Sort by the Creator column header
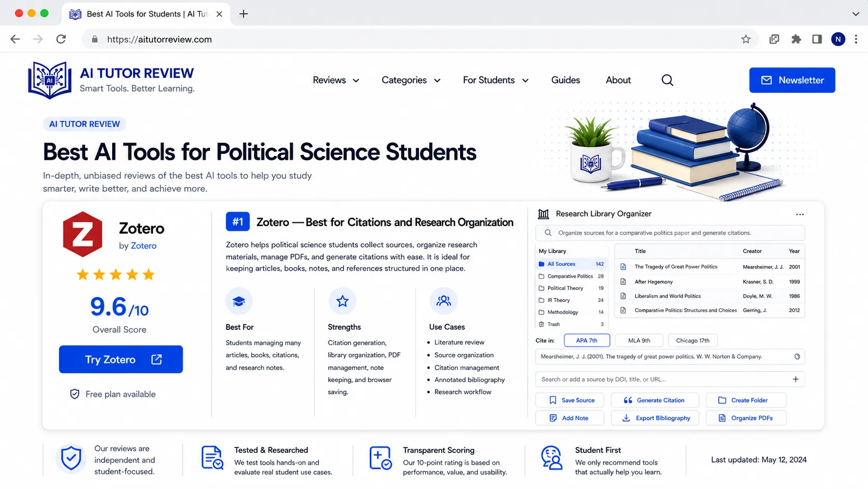 click(752, 251)
